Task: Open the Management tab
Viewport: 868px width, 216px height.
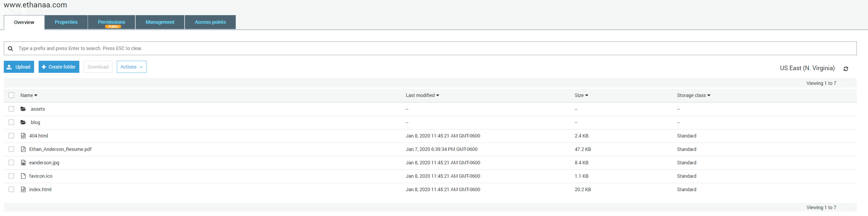Action: point(160,22)
